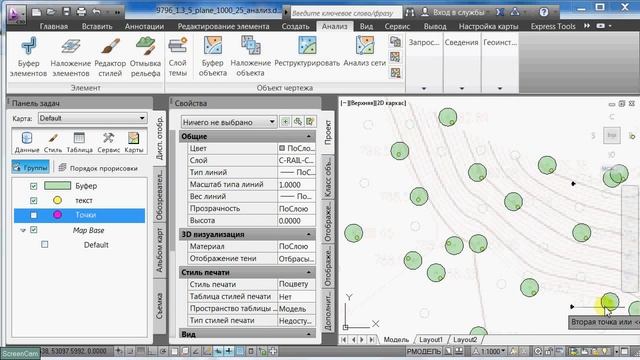640x360 pixels.
Task: Toggle the Map Base layer checkbox
Action: click(33, 230)
